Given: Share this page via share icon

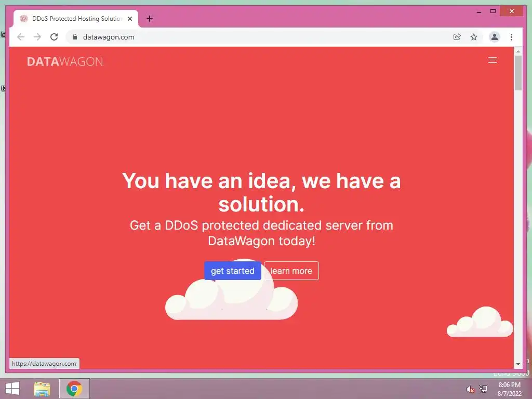Looking at the screenshot, I should (x=457, y=37).
